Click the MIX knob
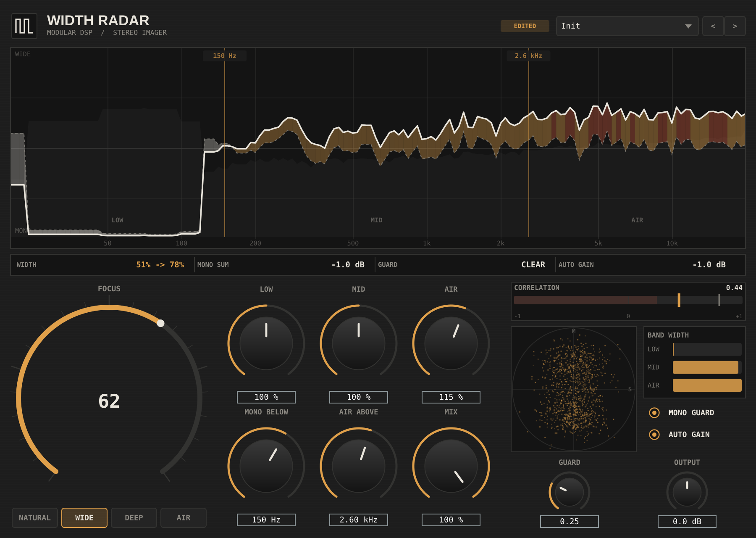Image resolution: width=756 pixels, height=538 pixels. pos(451,466)
